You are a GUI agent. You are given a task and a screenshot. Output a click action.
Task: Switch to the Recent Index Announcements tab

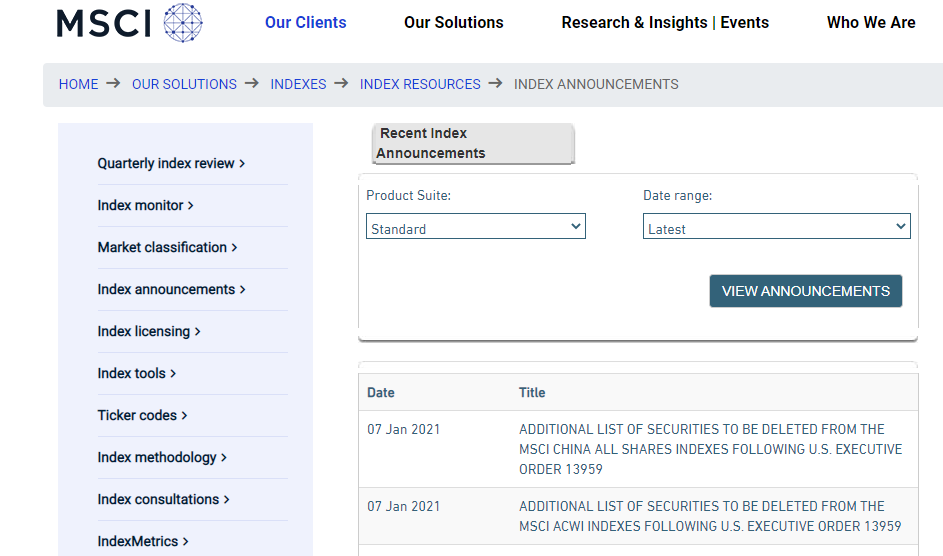coord(472,143)
